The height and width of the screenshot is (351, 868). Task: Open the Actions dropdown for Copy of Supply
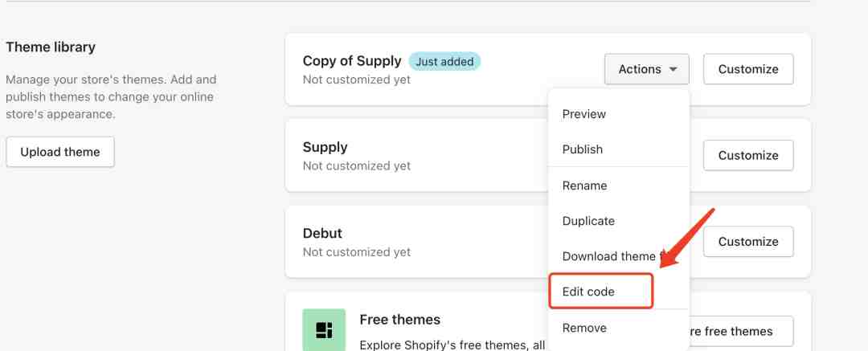pos(647,69)
